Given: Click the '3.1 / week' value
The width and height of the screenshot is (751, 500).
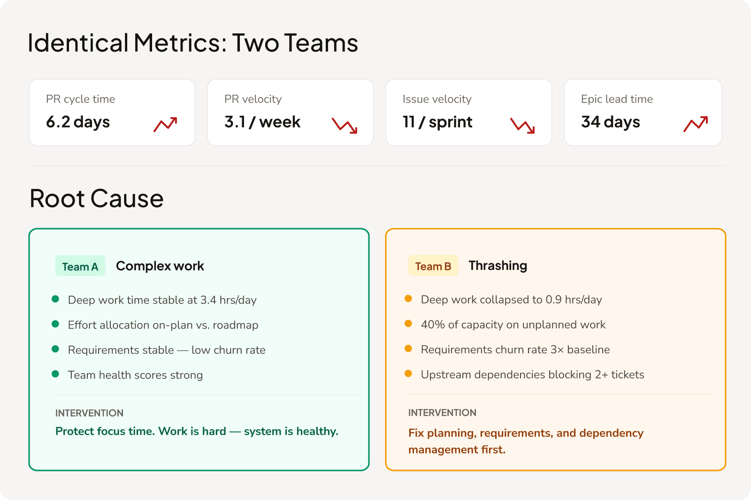Looking at the screenshot, I should point(262,122).
